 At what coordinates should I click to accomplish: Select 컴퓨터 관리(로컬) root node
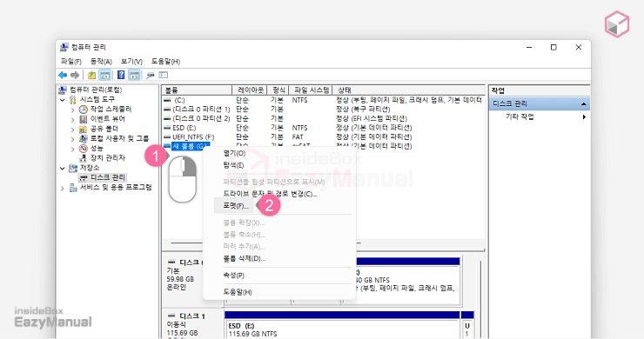(x=96, y=90)
